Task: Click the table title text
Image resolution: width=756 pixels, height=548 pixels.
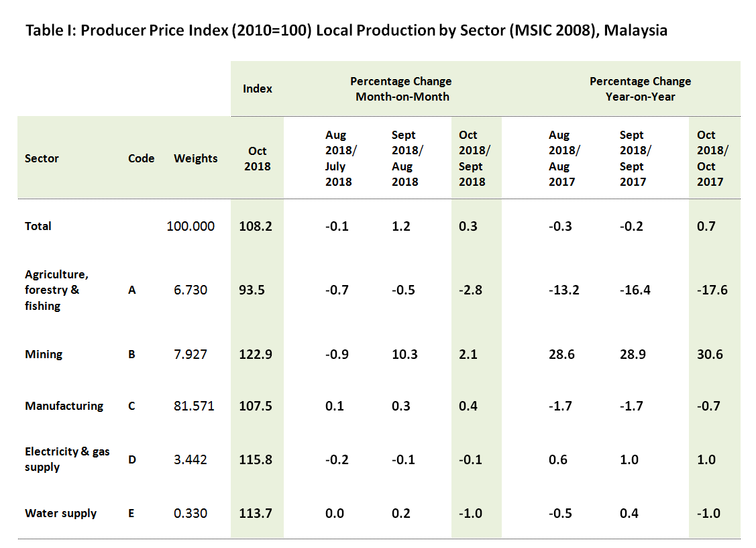Action: 346,31
